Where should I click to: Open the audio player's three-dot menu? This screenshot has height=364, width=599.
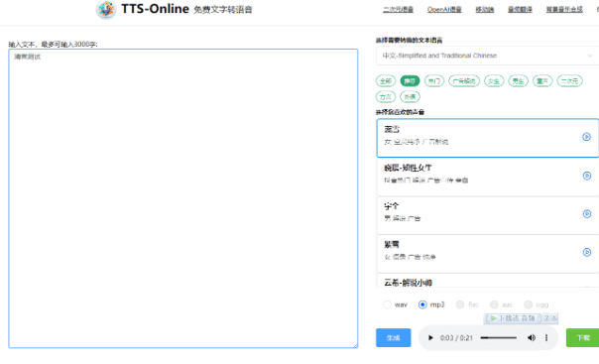[x=546, y=337]
